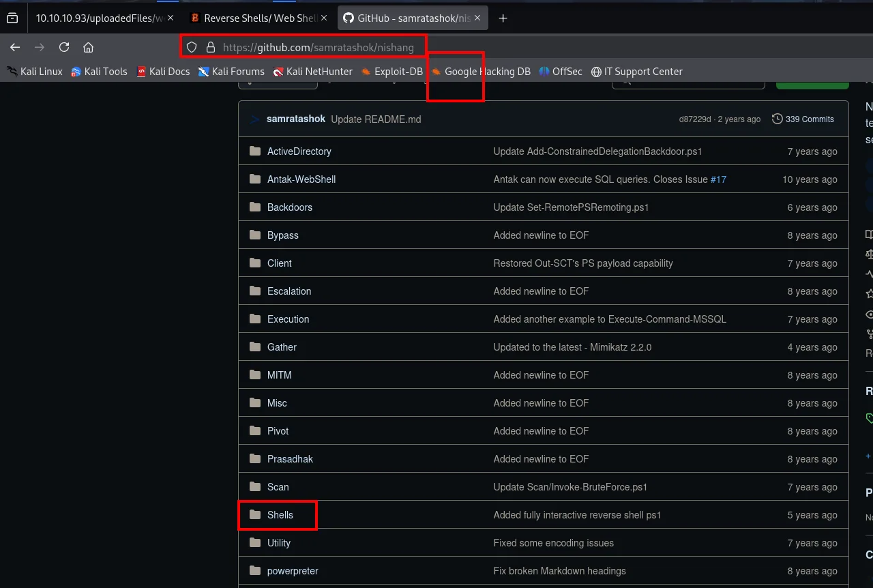Open the 'Update README.md' commit message
This screenshot has height=588, width=873.
coord(376,119)
